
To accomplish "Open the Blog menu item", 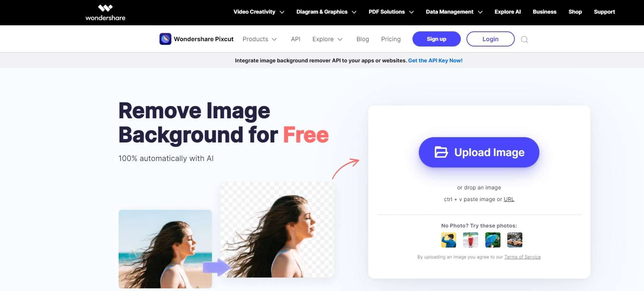I will tap(363, 39).
